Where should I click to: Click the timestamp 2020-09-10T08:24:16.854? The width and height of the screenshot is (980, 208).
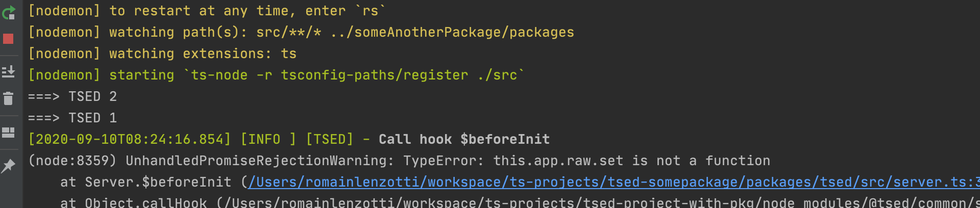[130, 139]
